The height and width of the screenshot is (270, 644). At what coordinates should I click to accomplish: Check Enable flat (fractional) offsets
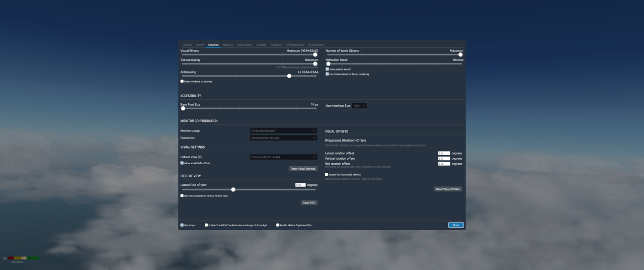[x=327, y=174]
